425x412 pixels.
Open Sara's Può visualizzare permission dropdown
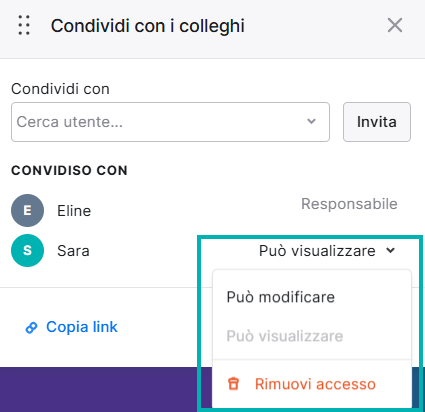click(x=327, y=251)
